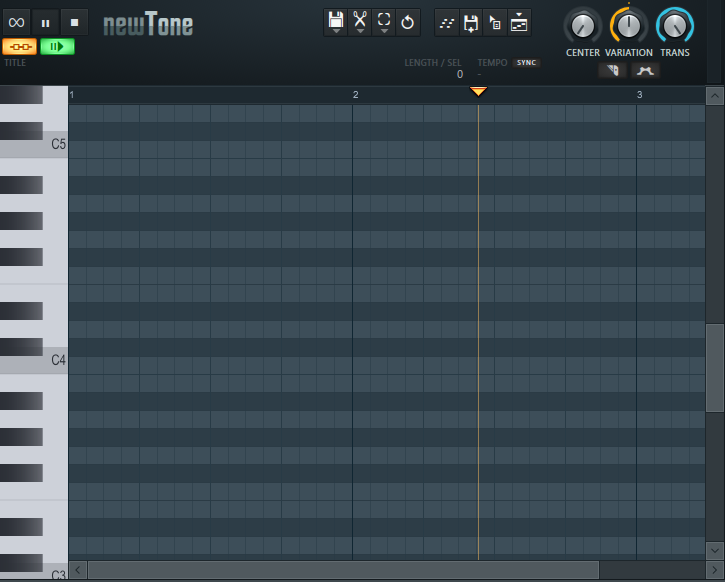Click the circular-arrow reset icon
Viewport: 725px width, 582px height.
407,22
